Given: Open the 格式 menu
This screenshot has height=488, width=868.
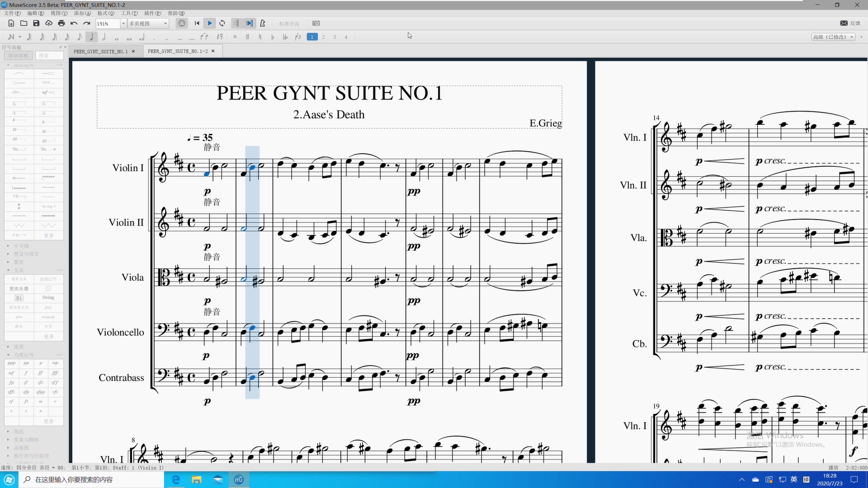Looking at the screenshot, I should [x=106, y=13].
